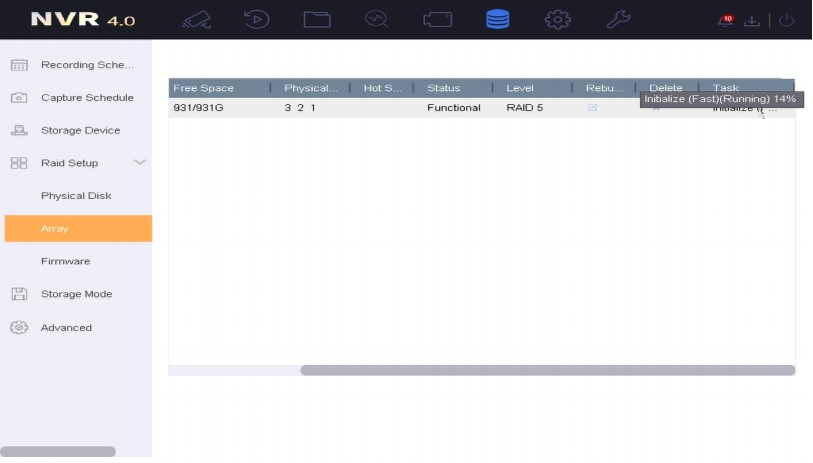813x463 pixels.
Task: Select the Storage database icon in top bar
Action: (x=497, y=19)
